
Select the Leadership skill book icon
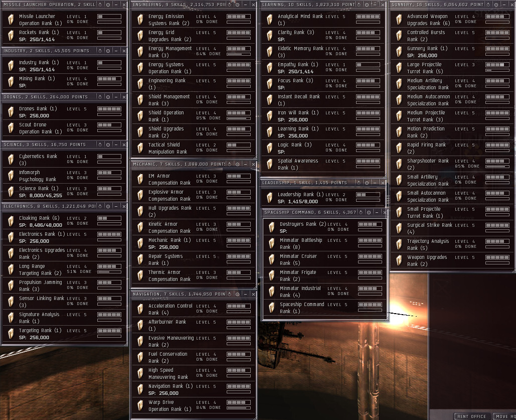(269, 198)
